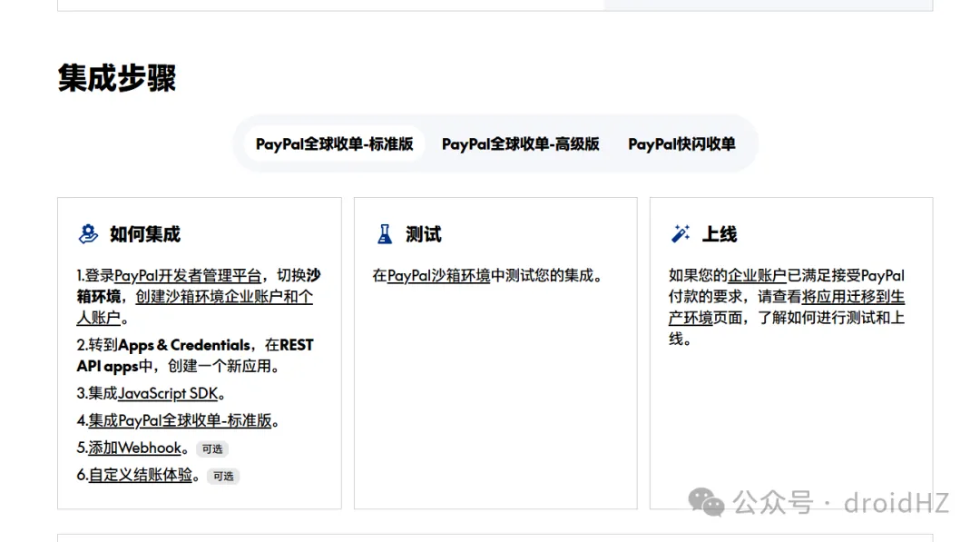
Task: Click the Apps & Credentials bold text
Action: 183,345
